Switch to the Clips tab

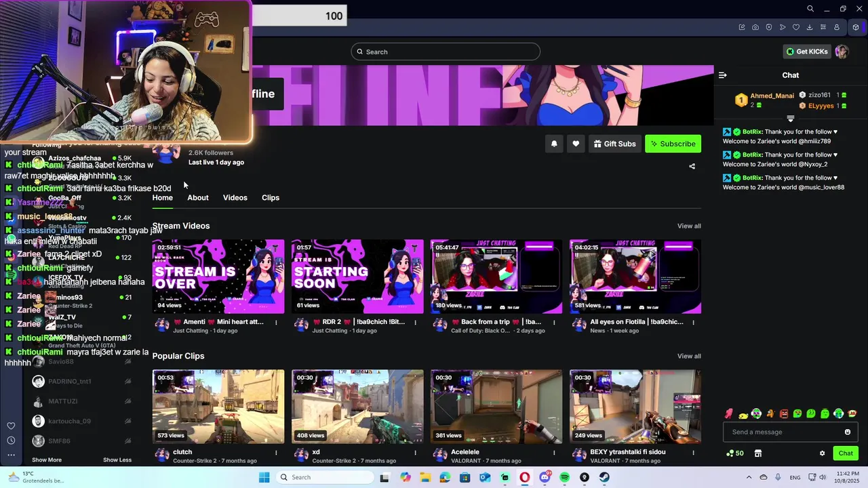(x=271, y=197)
